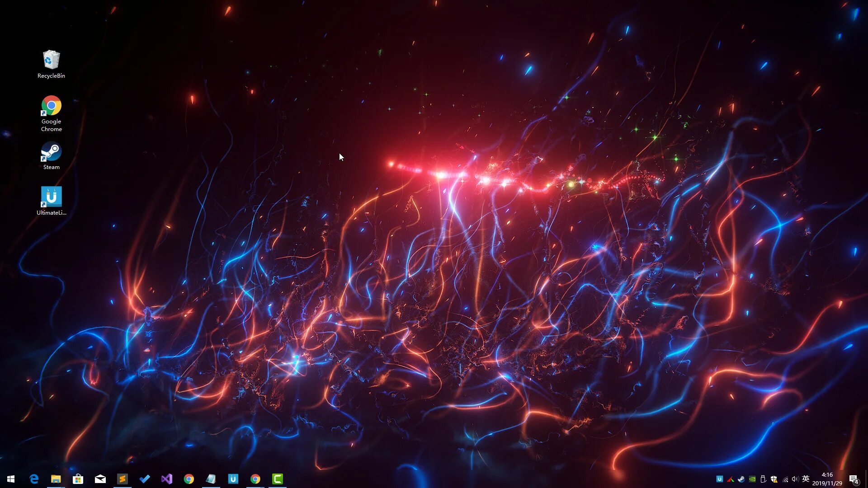
Task: Toggle the 英 input language indicator
Action: pyautogui.click(x=806, y=479)
